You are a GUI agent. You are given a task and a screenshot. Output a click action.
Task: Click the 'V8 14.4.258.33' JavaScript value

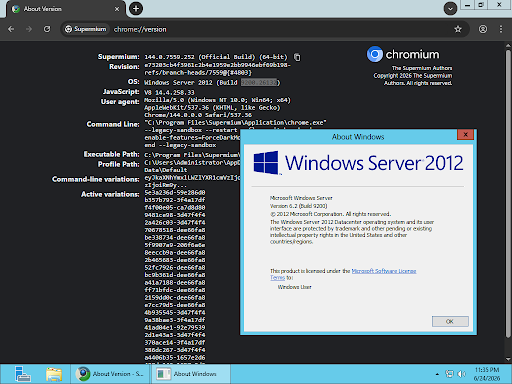[169, 92]
